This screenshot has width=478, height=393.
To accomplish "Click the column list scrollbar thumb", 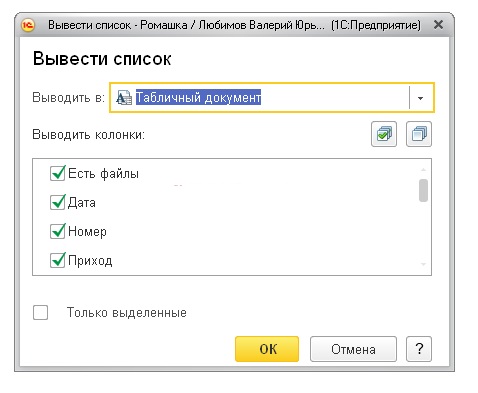I will [x=423, y=190].
